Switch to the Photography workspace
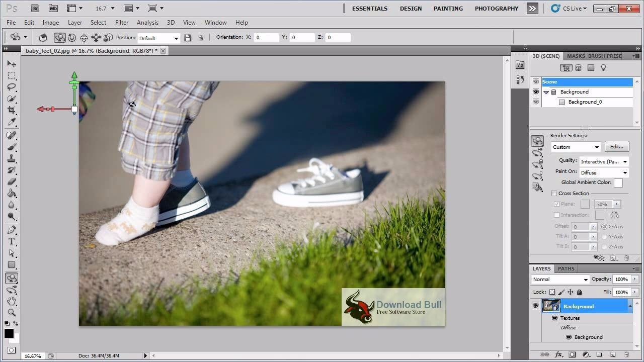The width and height of the screenshot is (644, 362). point(497,9)
